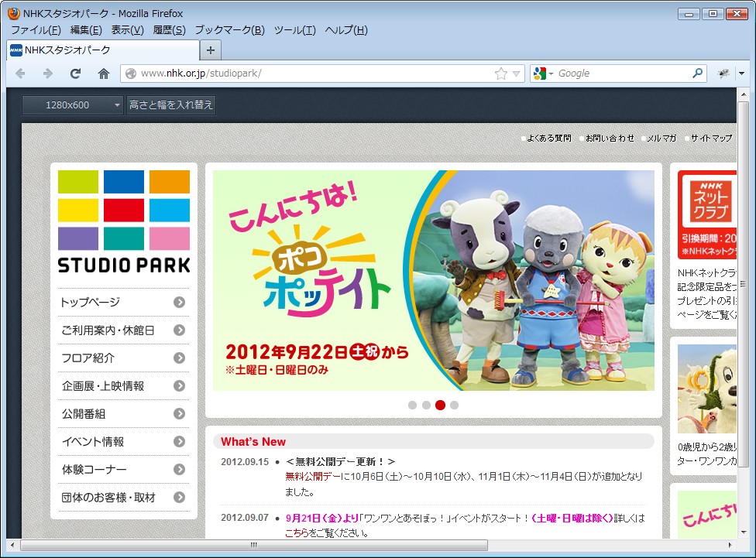This screenshot has height=558, width=756.
Task: Click the vertical scrollbar thumb
Action: [x=743, y=284]
